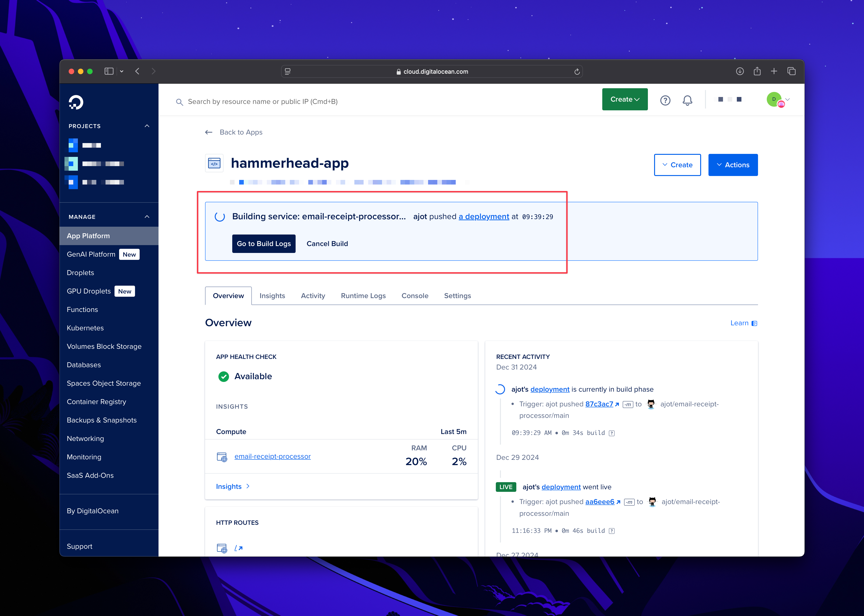This screenshot has width=864, height=616.
Task: Click the Safari address bar
Action: click(432, 71)
